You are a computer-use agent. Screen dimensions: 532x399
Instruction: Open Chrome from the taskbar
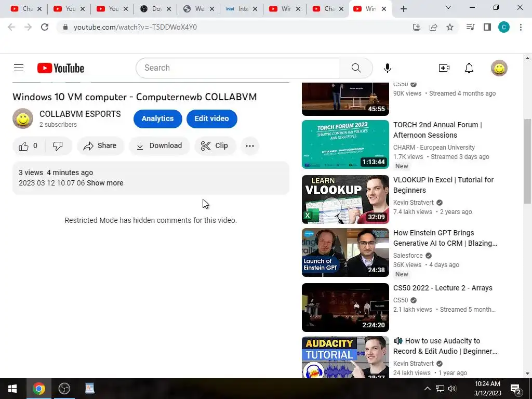click(38, 389)
